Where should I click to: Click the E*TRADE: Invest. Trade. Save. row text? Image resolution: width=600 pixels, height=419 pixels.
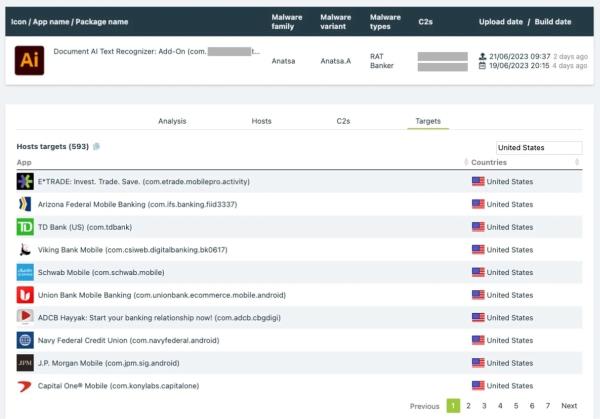point(143,181)
